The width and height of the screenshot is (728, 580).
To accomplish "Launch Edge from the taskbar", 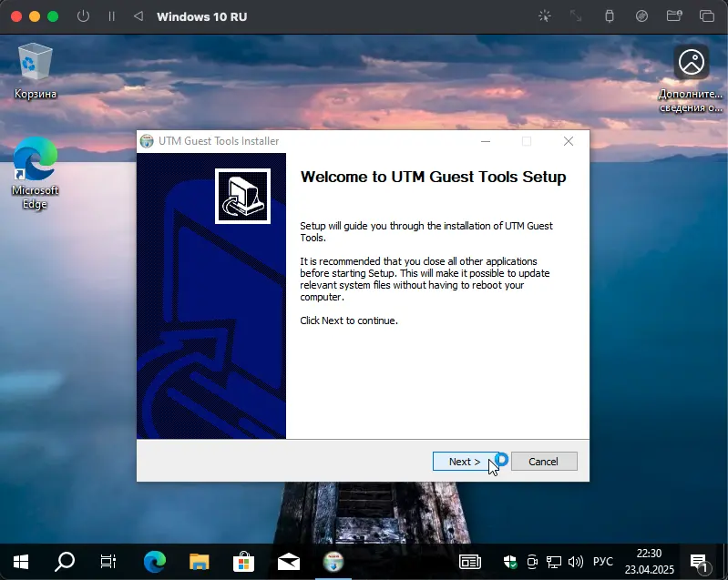I will [155, 562].
